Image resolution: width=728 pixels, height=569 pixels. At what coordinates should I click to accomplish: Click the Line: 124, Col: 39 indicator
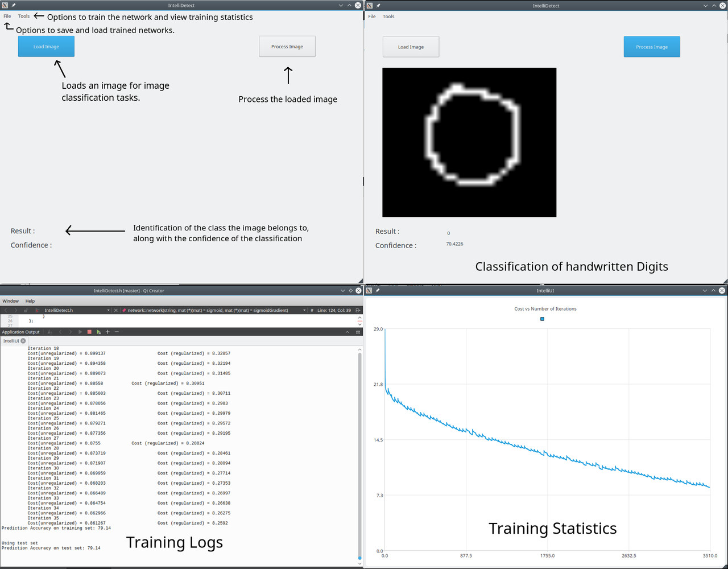pyautogui.click(x=334, y=310)
